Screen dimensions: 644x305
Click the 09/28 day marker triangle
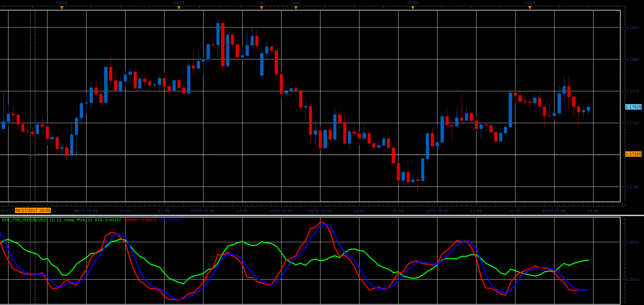point(62,8)
